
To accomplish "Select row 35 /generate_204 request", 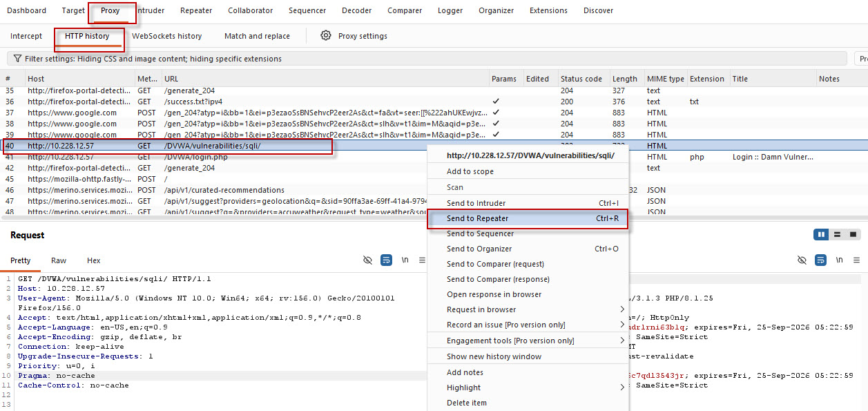I will coord(434,90).
